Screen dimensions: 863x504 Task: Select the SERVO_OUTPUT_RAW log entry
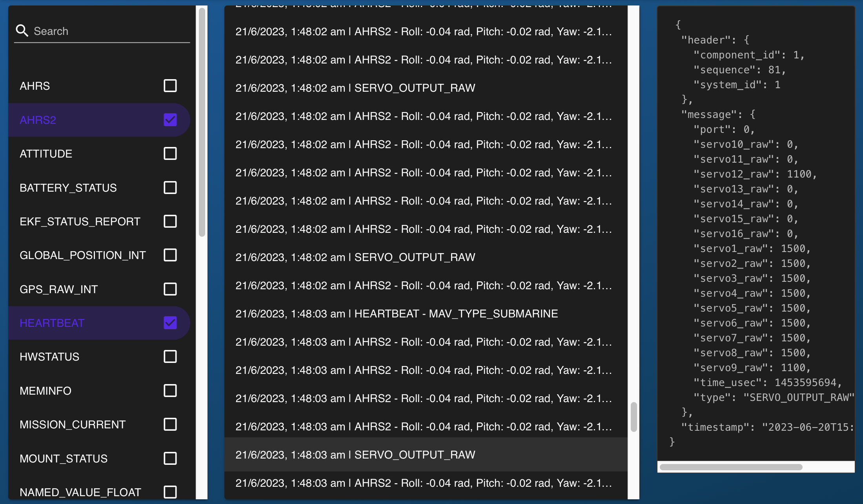[355, 454]
